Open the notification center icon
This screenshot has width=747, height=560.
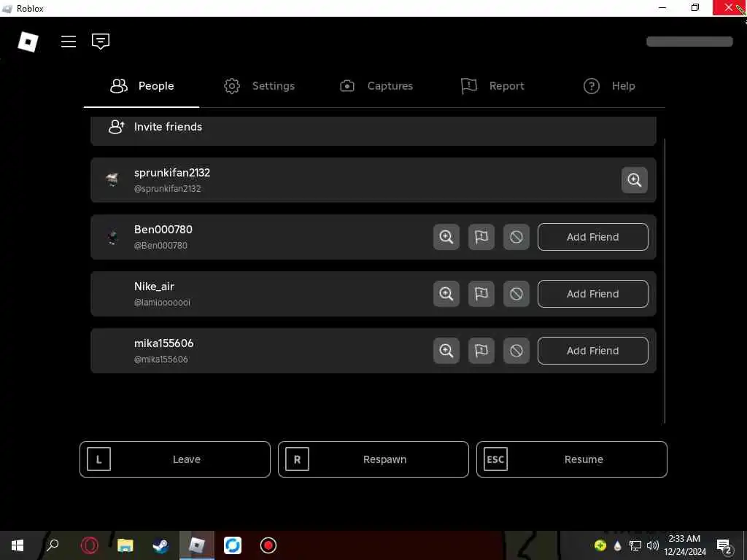point(724,546)
